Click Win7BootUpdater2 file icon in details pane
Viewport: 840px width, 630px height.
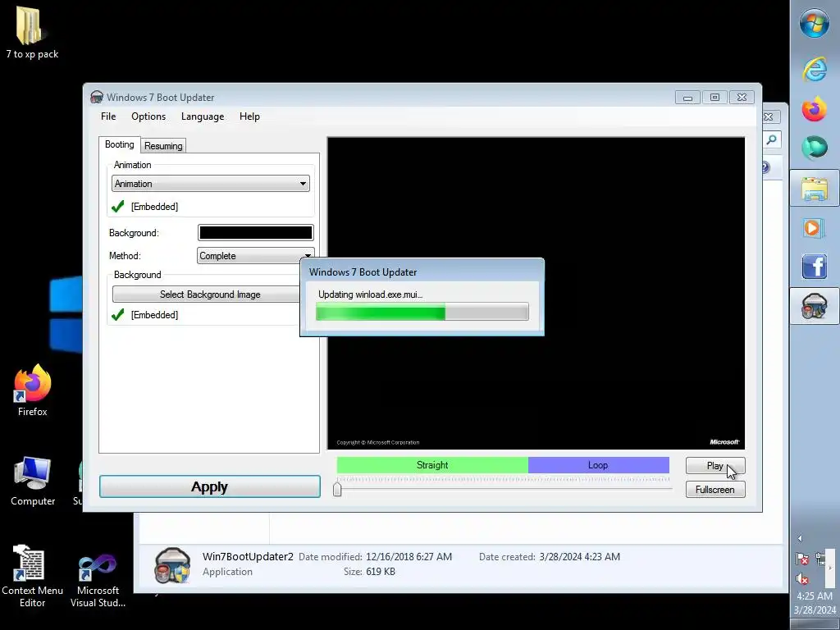pyautogui.click(x=172, y=565)
